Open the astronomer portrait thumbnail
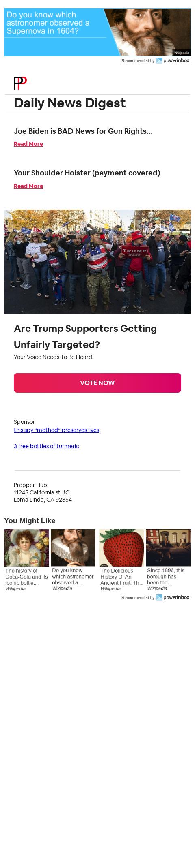Screen dimensions: 195x868 pos(73,548)
